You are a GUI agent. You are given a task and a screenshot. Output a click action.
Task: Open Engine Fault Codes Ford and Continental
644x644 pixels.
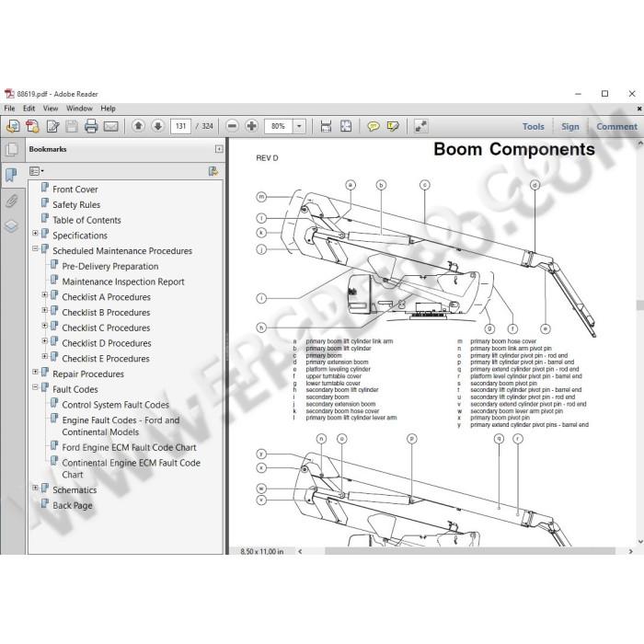point(121,426)
